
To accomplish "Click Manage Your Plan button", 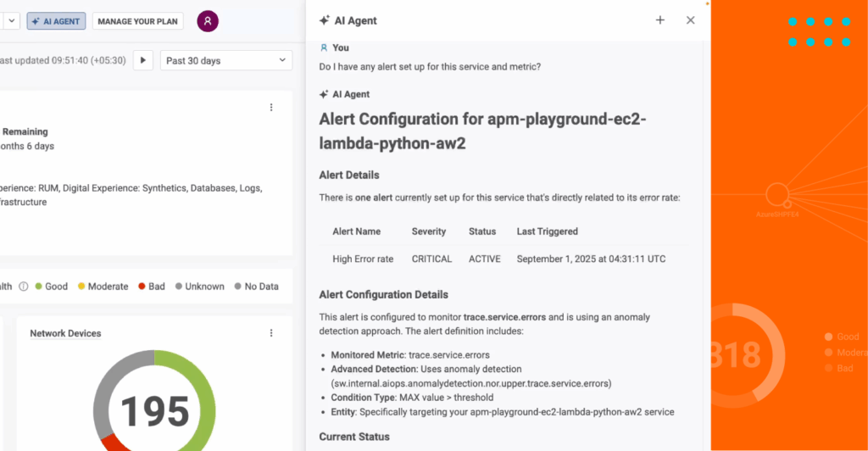I will pyautogui.click(x=137, y=21).
